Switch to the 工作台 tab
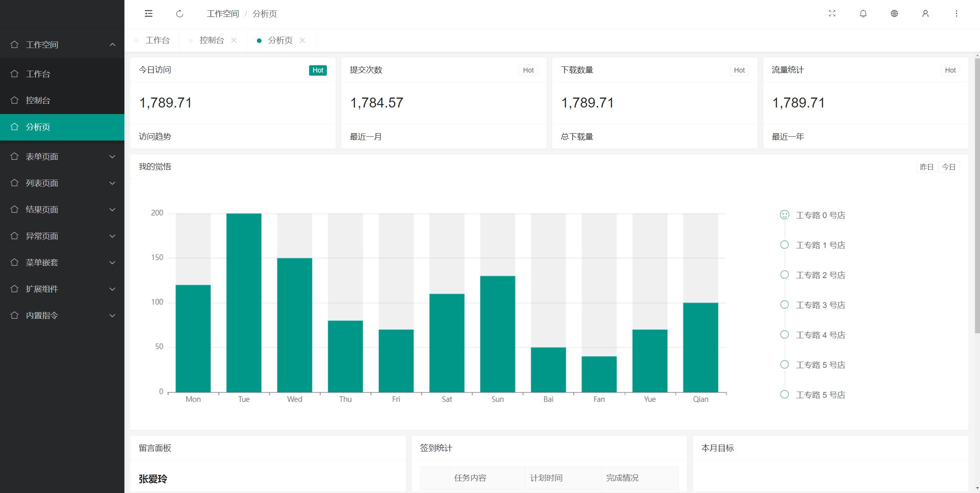Screen dimensions: 980x493 click(x=157, y=40)
